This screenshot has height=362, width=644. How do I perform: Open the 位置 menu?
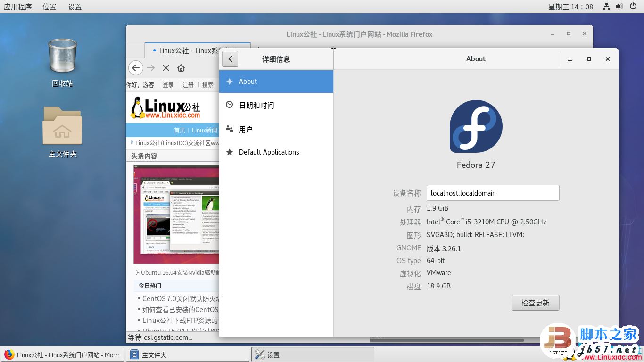pos(49,7)
